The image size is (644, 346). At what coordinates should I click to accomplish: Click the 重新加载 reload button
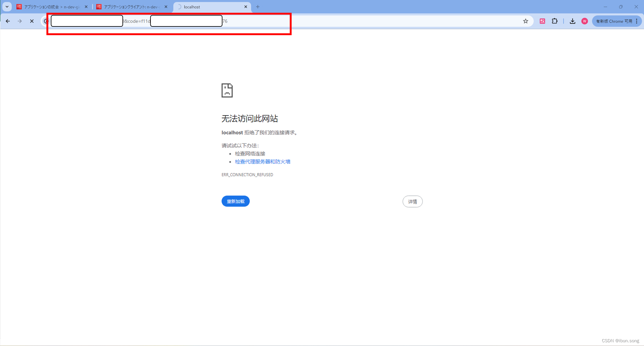coord(236,201)
